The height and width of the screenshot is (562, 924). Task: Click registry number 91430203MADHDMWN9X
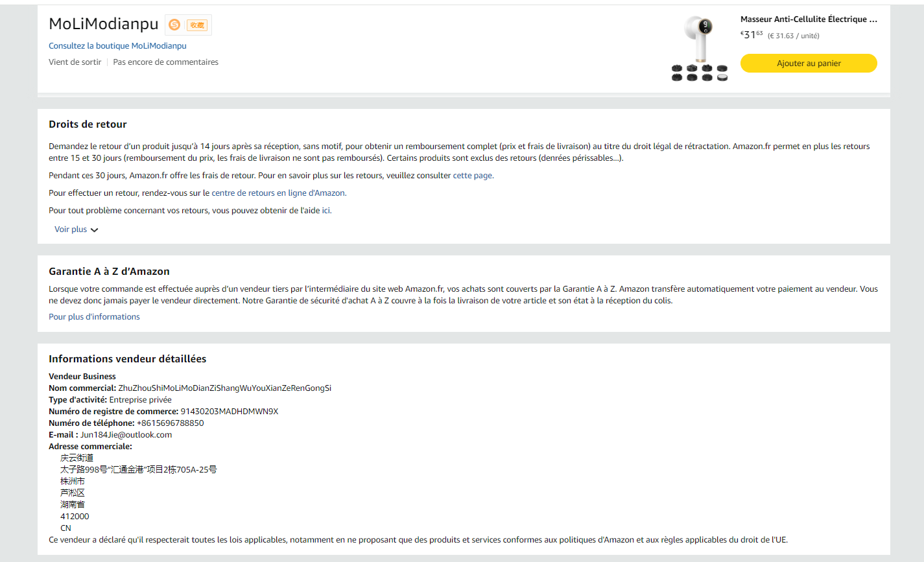[230, 412]
